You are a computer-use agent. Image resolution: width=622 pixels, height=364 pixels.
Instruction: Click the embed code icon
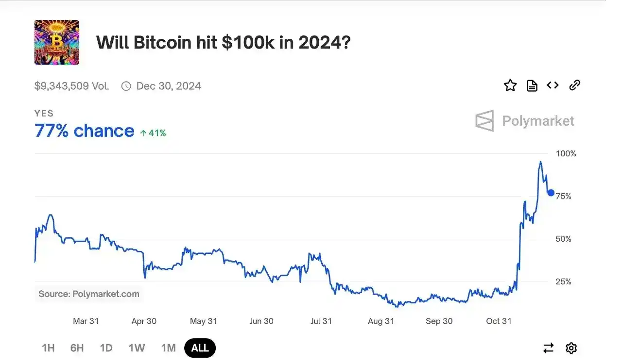pos(553,85)
